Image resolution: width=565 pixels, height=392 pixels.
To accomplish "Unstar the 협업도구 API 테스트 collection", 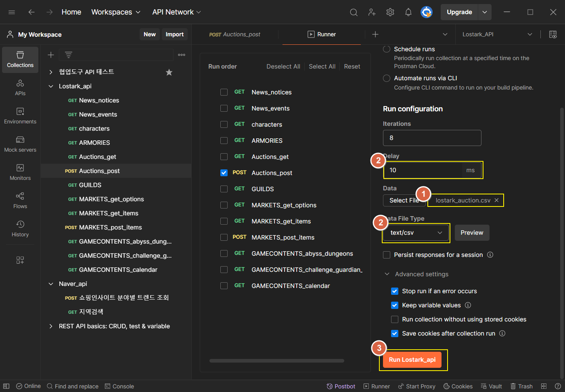I will tap(169, 72).
